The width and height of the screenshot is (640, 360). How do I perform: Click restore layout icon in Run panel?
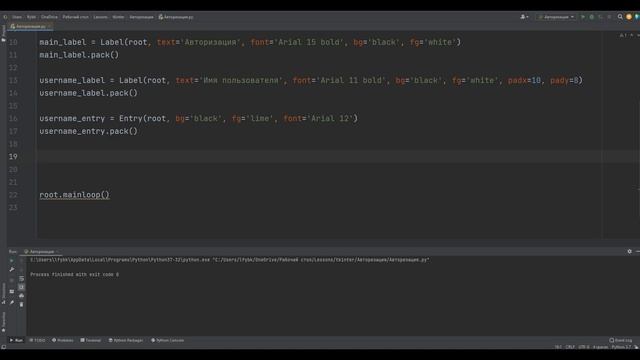coord(11,291)
